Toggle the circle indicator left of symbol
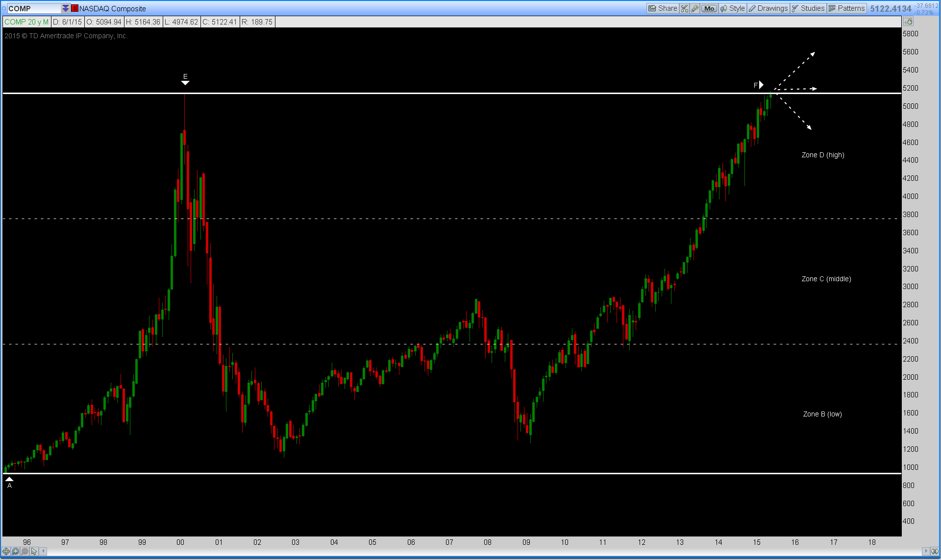941x560 pixels. click(4, 8)
